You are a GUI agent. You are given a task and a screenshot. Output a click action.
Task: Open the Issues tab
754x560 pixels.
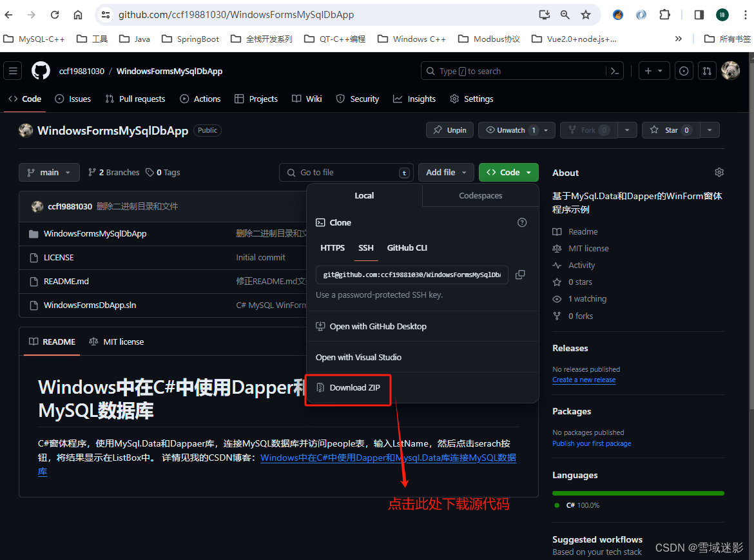click(x=72, y=99)
